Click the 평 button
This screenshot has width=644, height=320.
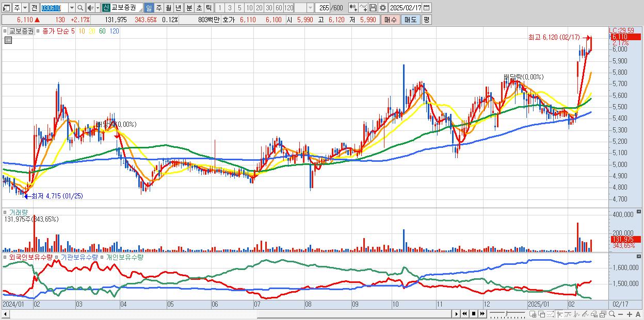[426, 20]
